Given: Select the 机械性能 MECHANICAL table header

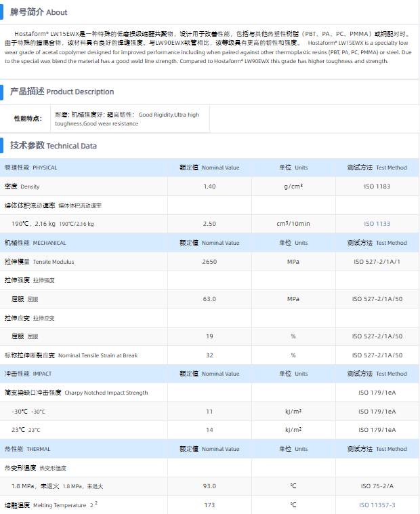Looking at the screenshot, I should pos(35,243).
